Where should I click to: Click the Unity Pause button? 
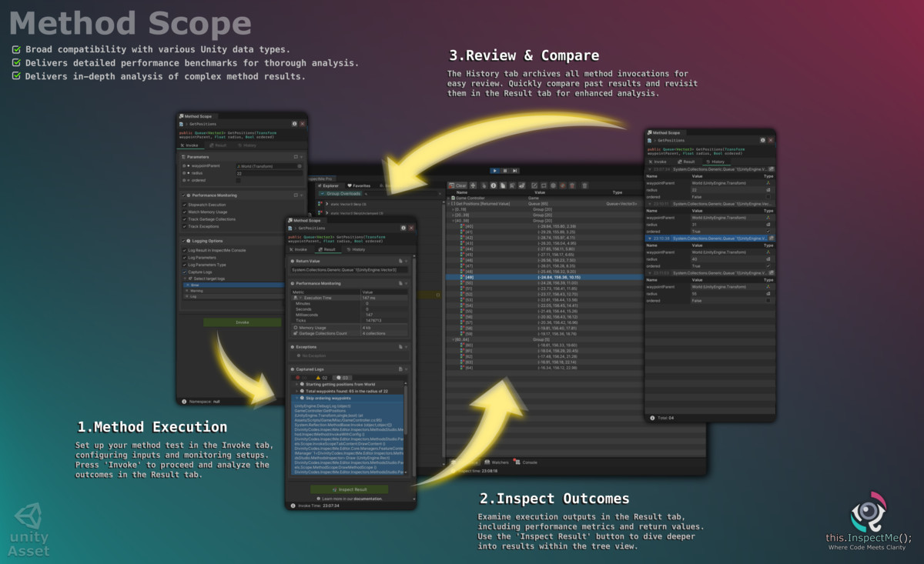point(504,170)
